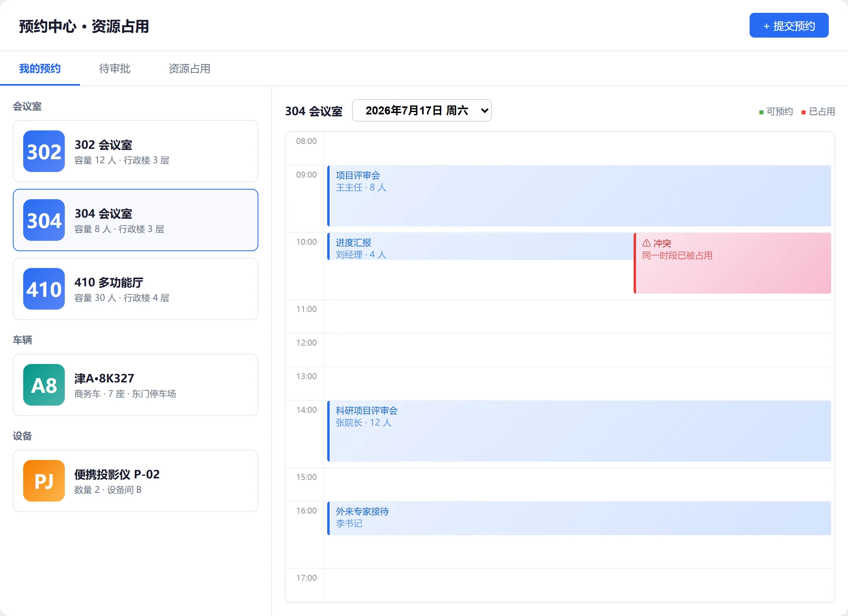Select the 便携投影仪 P-02 device card
The width and height of the screenshot is (848, 616).
[x=136, y=481]
